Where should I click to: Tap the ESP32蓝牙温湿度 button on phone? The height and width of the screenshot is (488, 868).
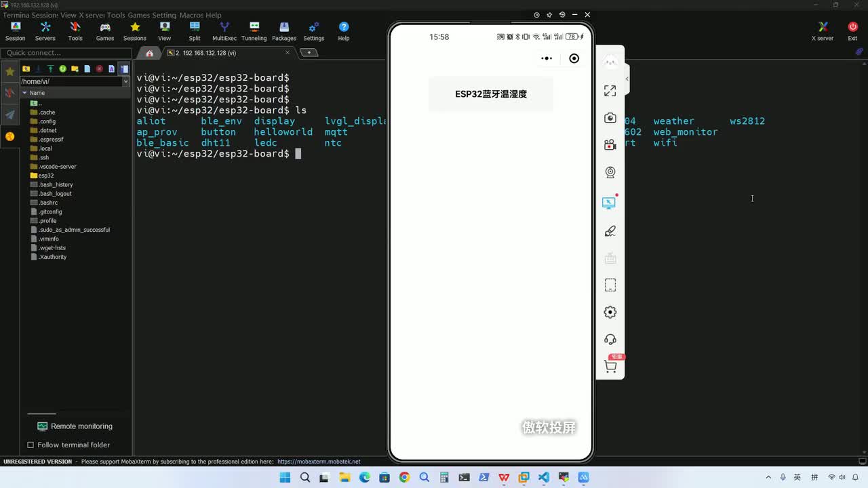[x=491, y=94]
